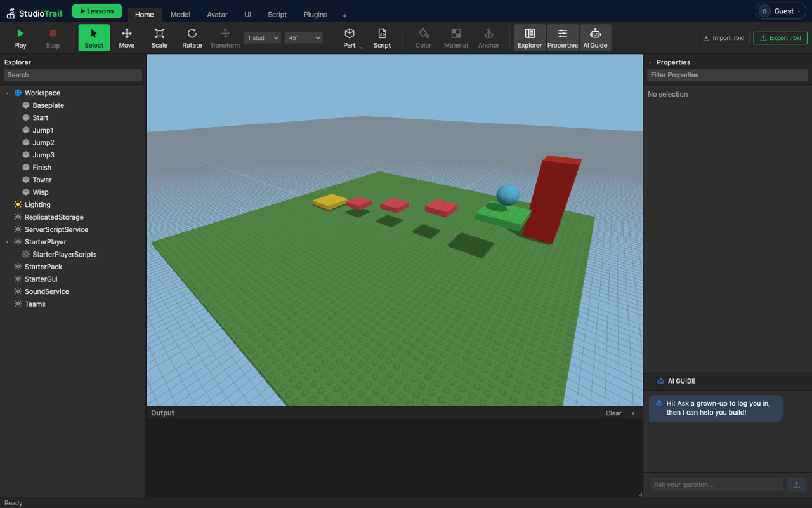Switch to the Rotate tool
The image size is (812, 508).
[x=192, y=38]
